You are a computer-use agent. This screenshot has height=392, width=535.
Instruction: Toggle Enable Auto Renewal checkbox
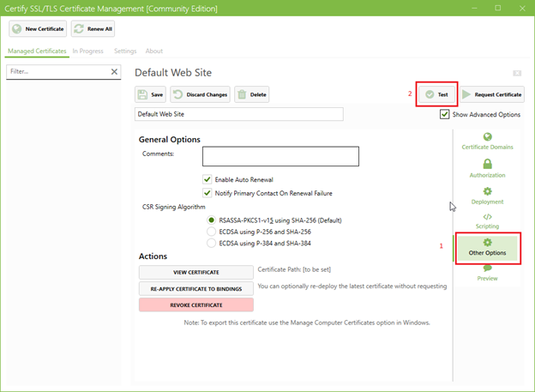pyautogui.click(x=207, y=179)
